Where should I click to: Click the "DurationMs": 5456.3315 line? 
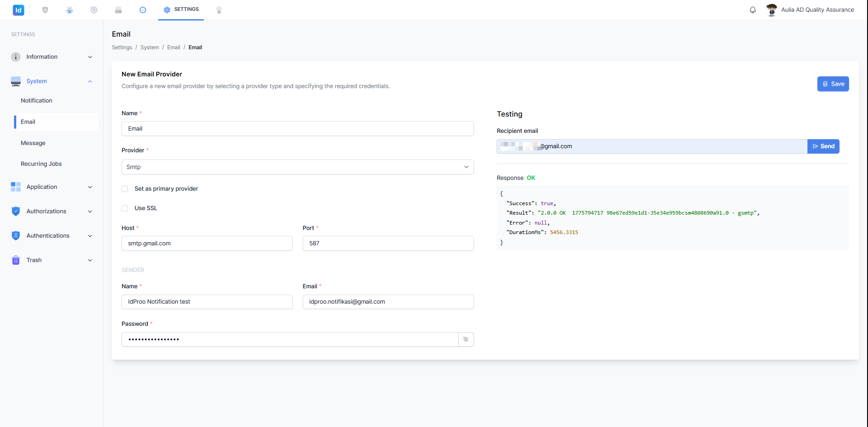point(542,233)
